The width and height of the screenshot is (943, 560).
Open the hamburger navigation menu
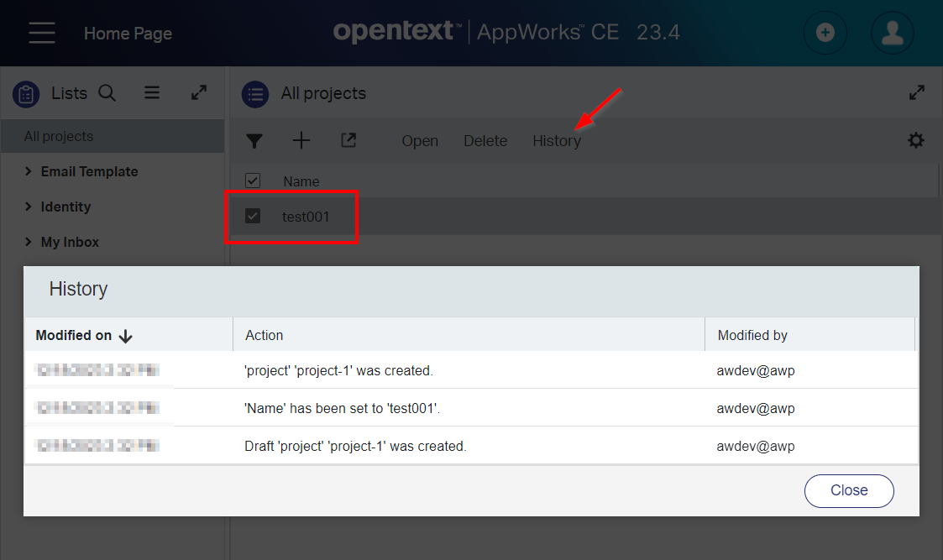coord(42,34)
